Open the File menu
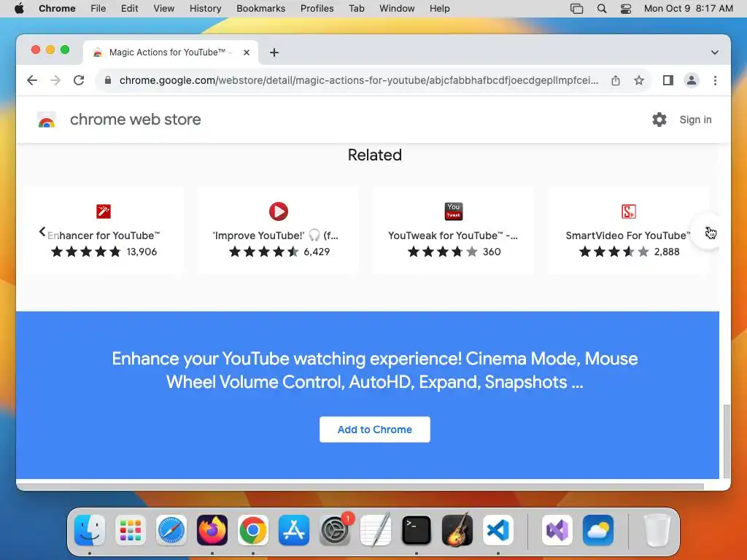The height and width of the screenshot is (560, 747). pyautogui.click(x=98, y=9)
